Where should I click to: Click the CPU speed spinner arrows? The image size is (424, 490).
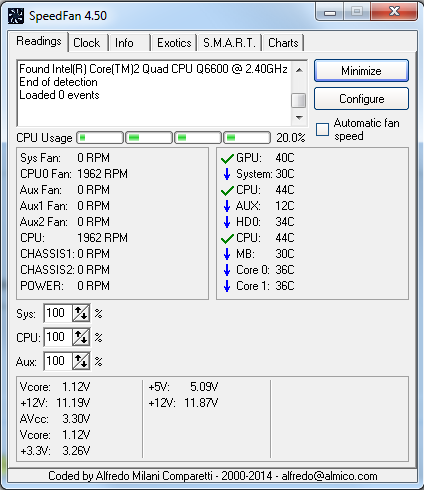(x=81, y=337)
